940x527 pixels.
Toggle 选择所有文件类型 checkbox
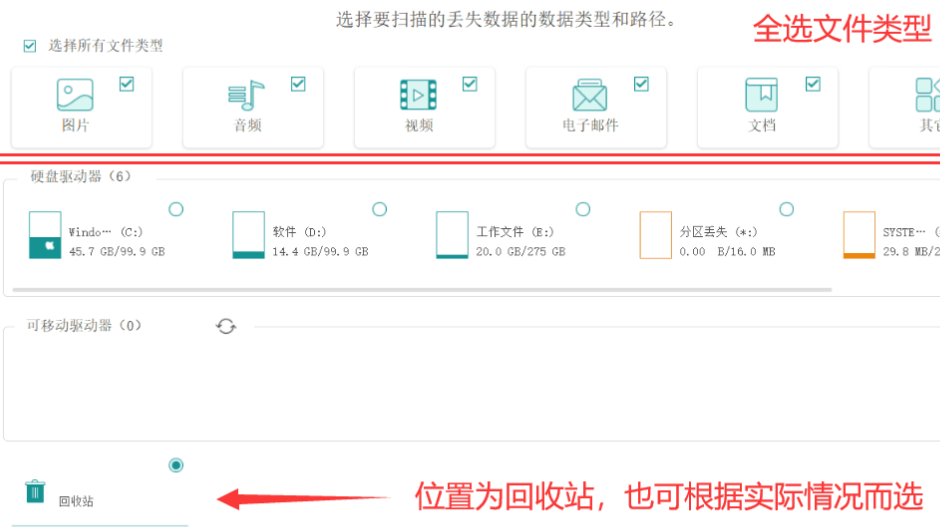pyautogui.click(x=29, y=46)
